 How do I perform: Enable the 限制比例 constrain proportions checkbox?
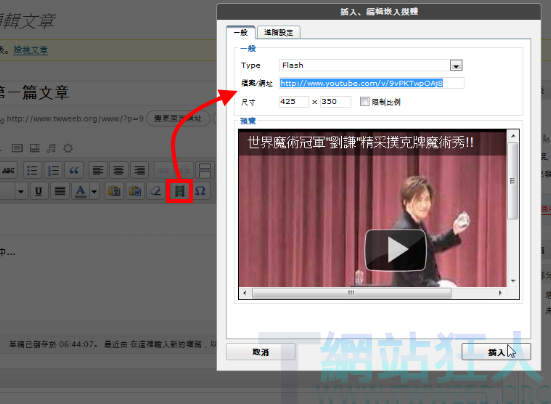click(365, 102)
